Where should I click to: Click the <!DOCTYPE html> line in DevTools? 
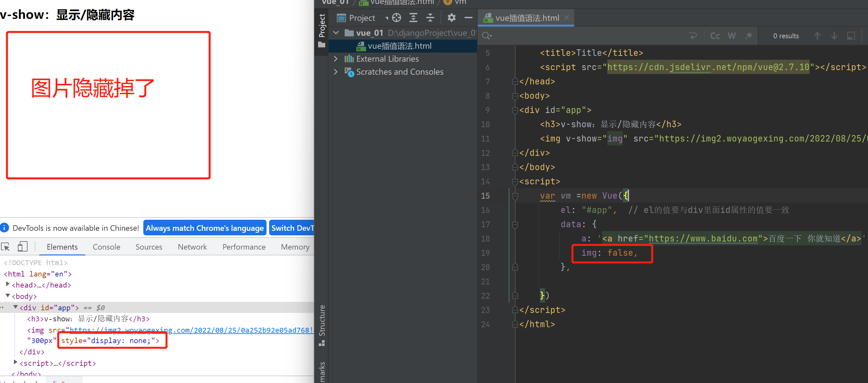(35, 262)
